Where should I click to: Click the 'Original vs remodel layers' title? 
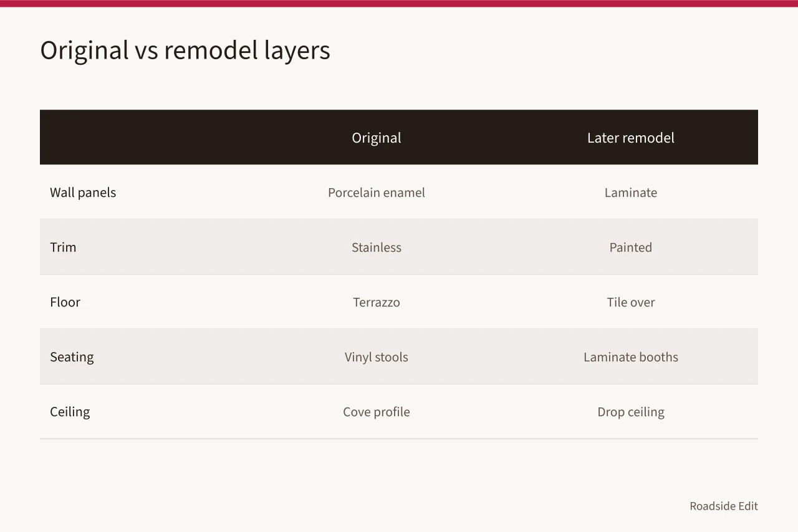click(x=185, y=50)
